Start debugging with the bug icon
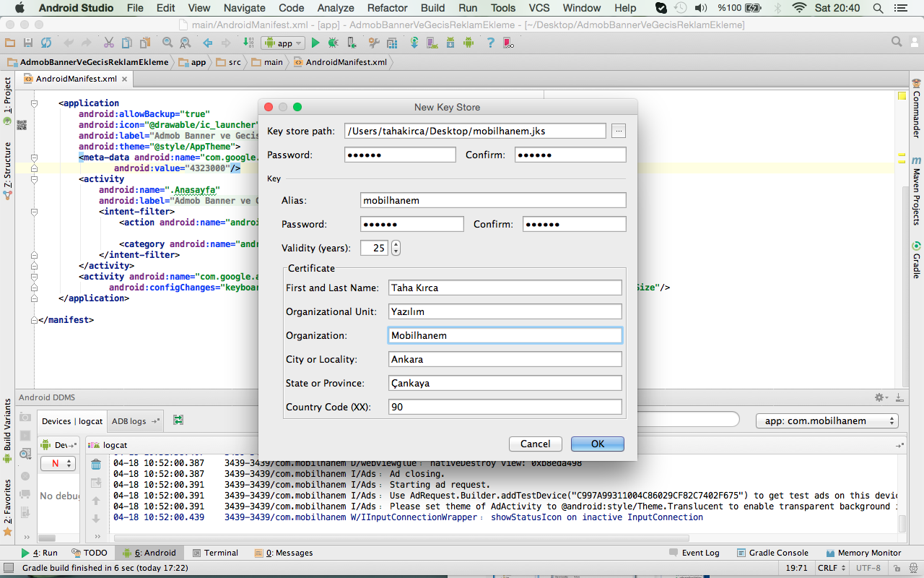Image resolution: width=924 pixels, height=578 pixels. 333,43
